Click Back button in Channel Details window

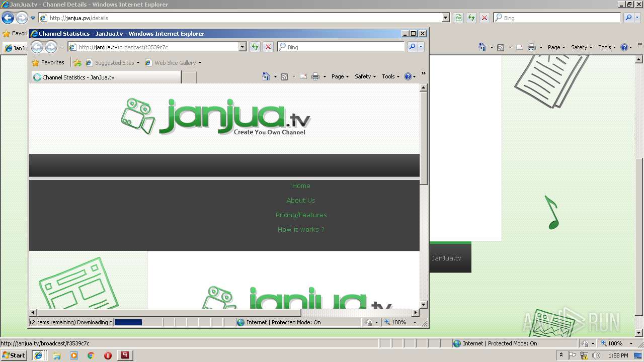tap(8, 18)
